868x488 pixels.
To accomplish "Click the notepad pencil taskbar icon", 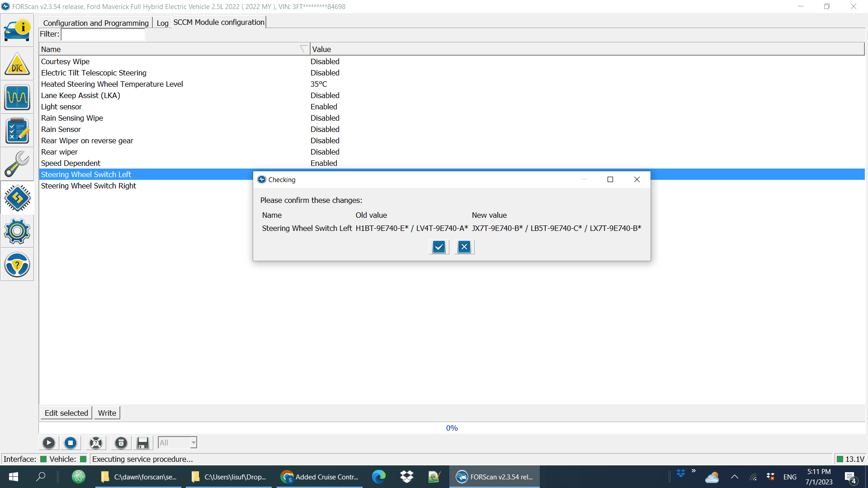I will 434,477.
